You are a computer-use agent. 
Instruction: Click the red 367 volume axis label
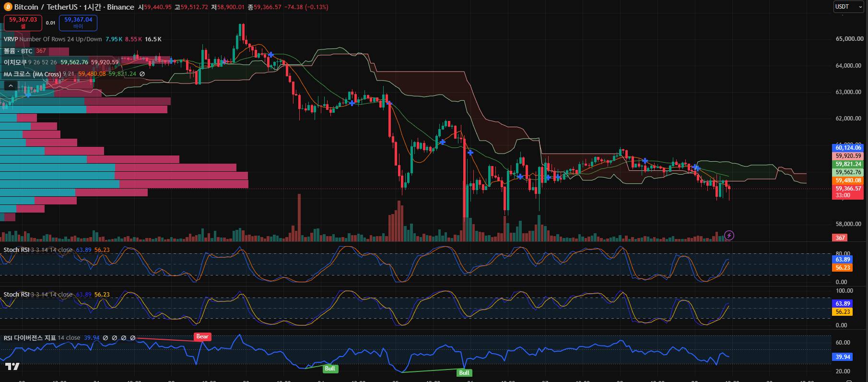pos(840,238)
